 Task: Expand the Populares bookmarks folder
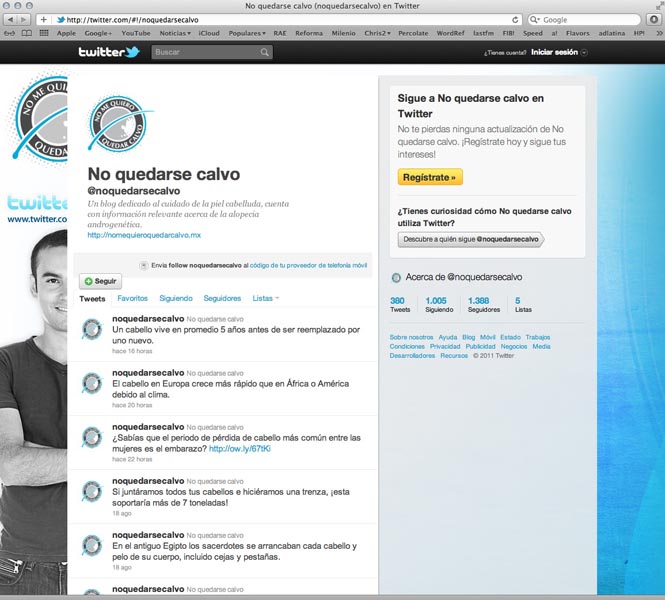pyautogui.click(x=247, y=33)
